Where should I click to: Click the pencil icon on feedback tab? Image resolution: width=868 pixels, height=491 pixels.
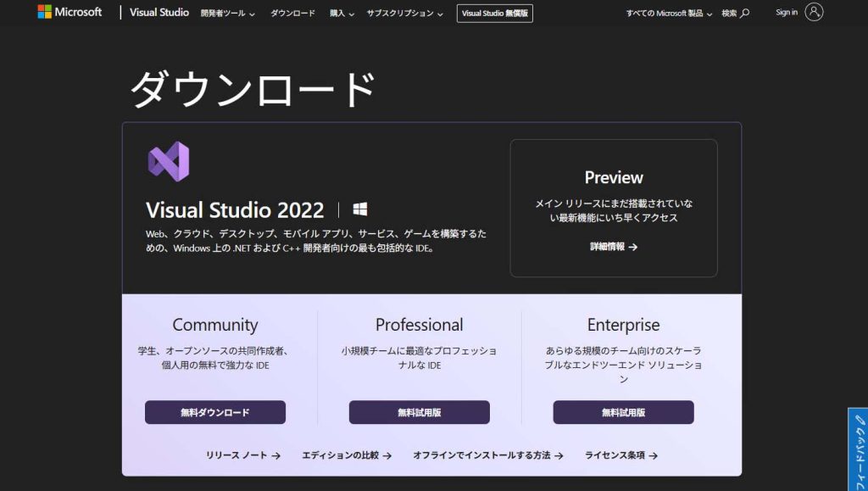[860, 419]
